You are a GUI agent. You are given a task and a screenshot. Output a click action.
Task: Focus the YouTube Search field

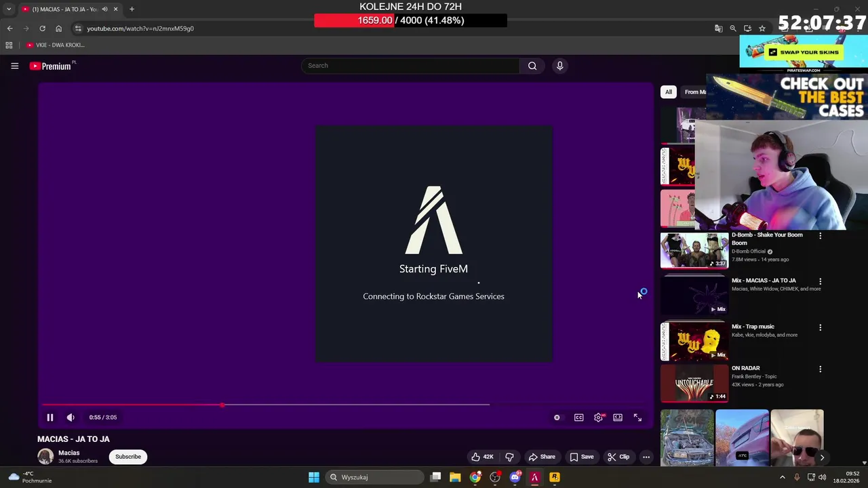click(410, 66)
